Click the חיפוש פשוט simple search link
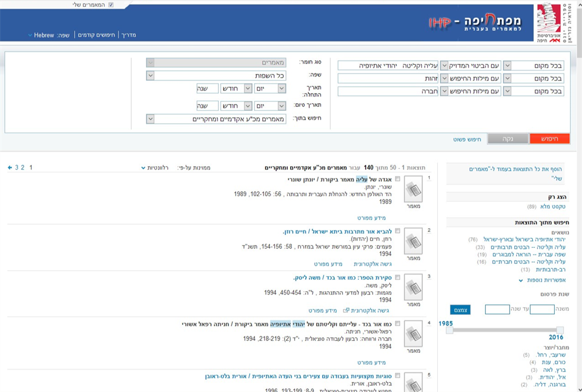This screenshot has width=582, height=392. tap(466, 139)
